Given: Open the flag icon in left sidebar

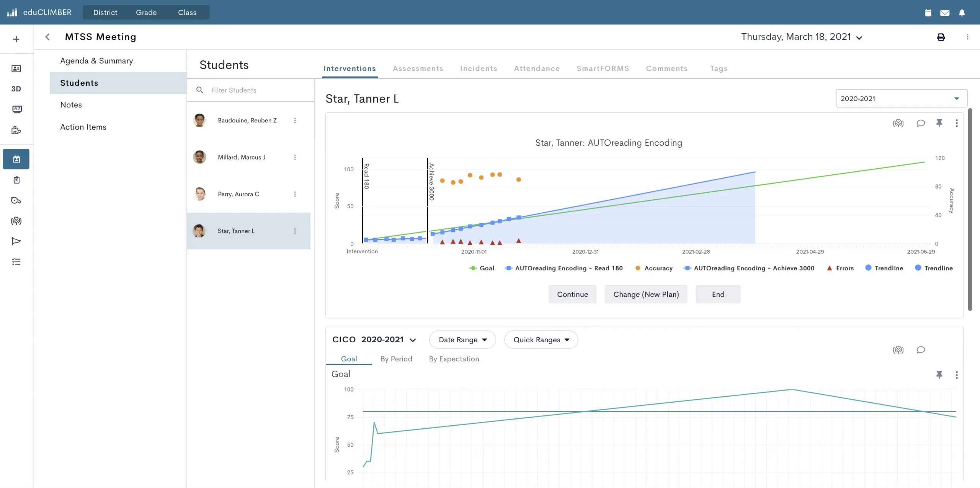Looking at the screenshot, I should pos(16,241).
